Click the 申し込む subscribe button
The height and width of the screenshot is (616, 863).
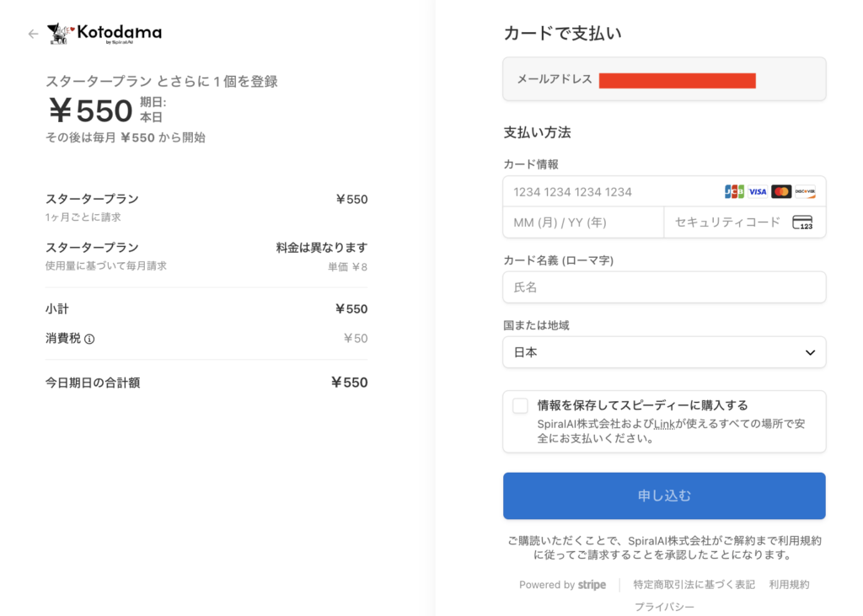pos(664,495)
